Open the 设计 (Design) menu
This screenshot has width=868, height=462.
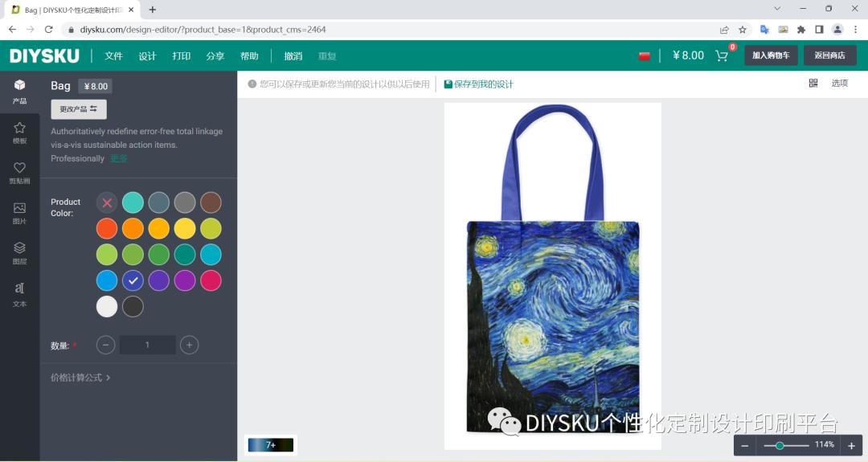tap(147, 56)
